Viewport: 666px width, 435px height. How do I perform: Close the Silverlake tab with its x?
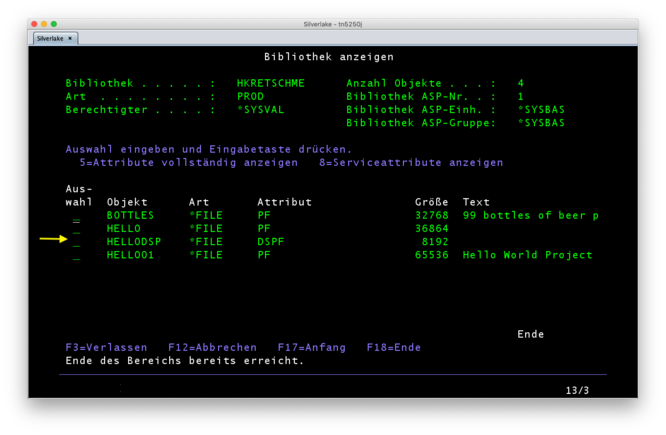[70, 39]
